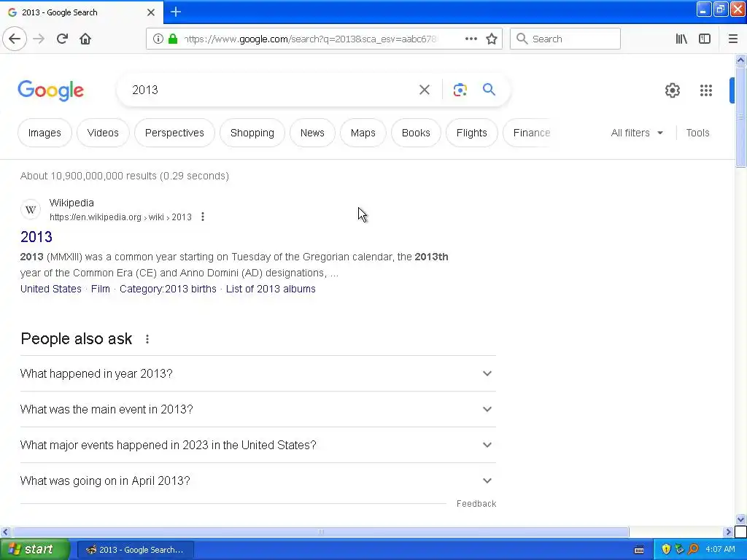This screenshot has height=560, width=747.
Task: Open the Firefox hamburger menu
Action: (x=732, y=39)
